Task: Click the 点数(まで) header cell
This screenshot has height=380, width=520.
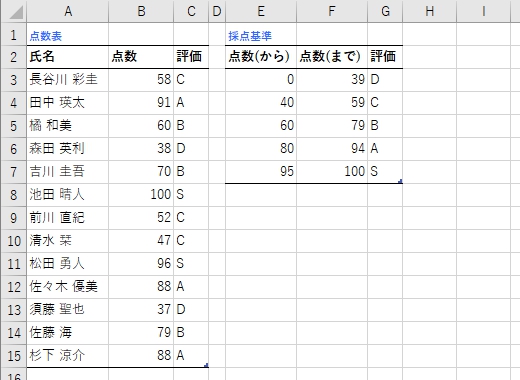Action: click(x=332, y=57)
